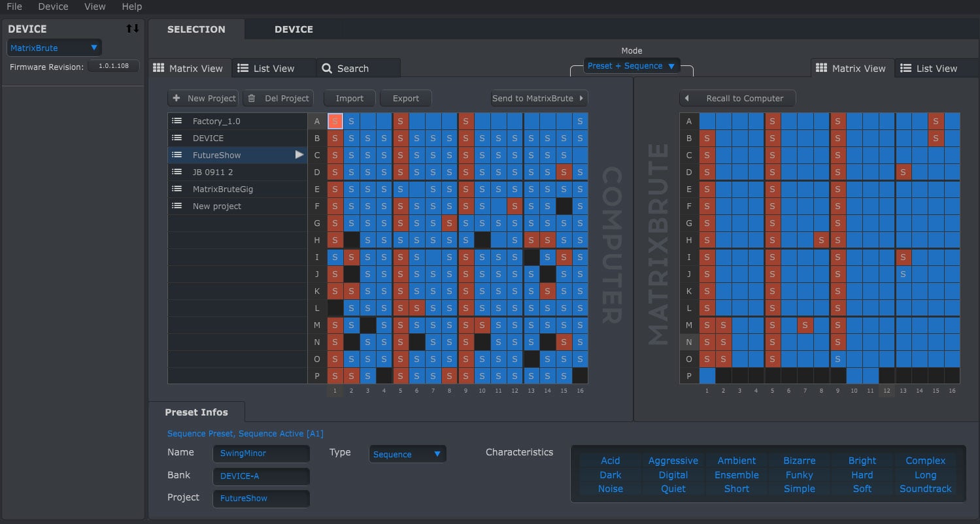The width and height of the screenshot is (980, 524).
Task: Click the list icon of left List View tab
Action: [243, 68]
